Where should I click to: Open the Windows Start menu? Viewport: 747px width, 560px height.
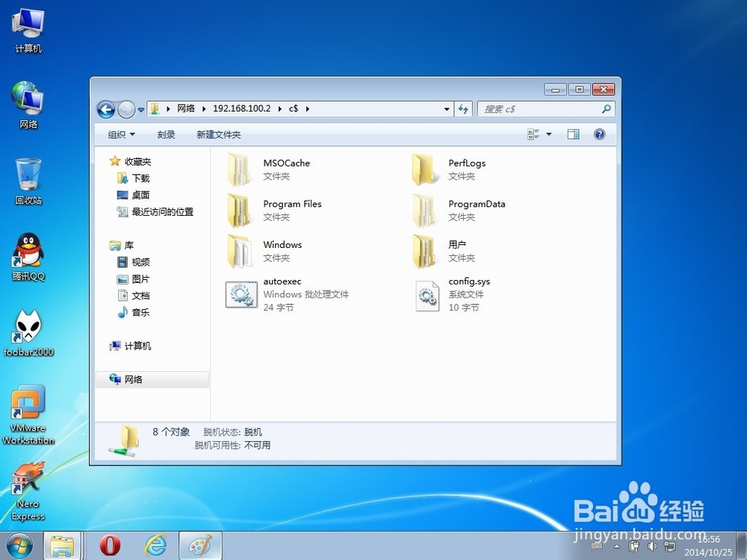click(x=19, y=546)
